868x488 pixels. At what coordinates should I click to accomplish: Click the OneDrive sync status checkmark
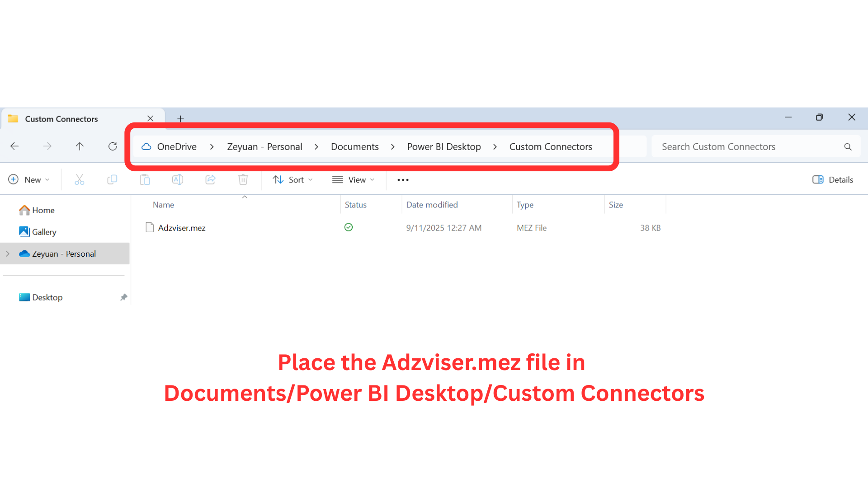[x=348, y=227]
